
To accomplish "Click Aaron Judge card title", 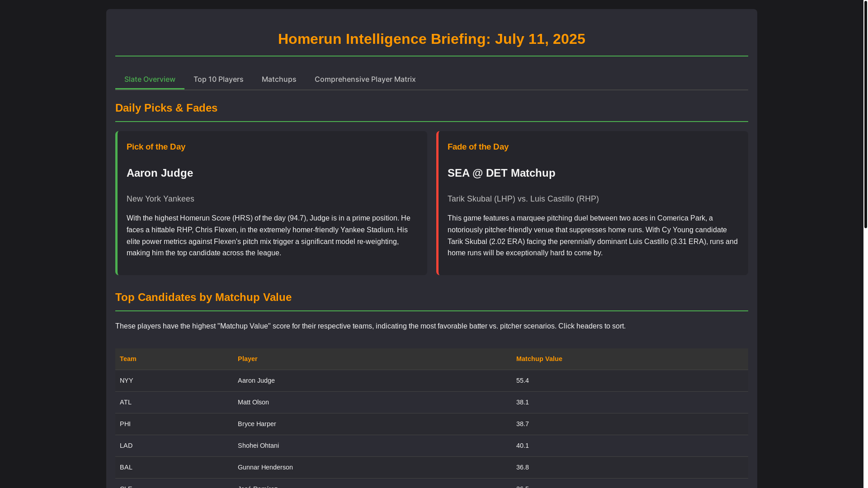I will pyautogui.click(x=160, y=173).
